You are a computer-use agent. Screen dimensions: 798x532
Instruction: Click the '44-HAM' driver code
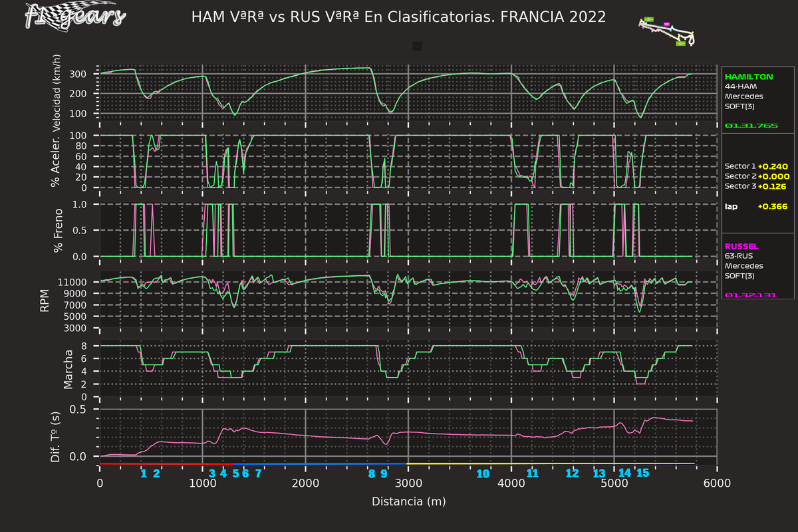click(x=739, y=86)
